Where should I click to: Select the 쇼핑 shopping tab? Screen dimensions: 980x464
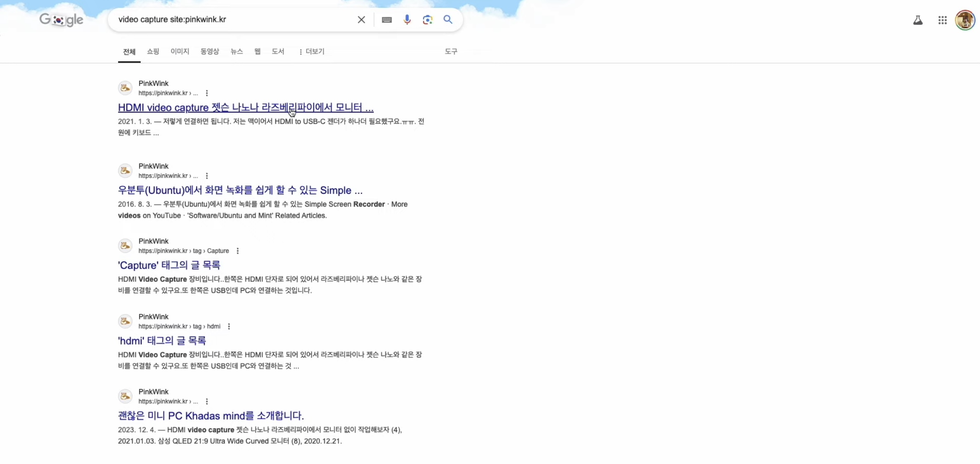(153, 52)
